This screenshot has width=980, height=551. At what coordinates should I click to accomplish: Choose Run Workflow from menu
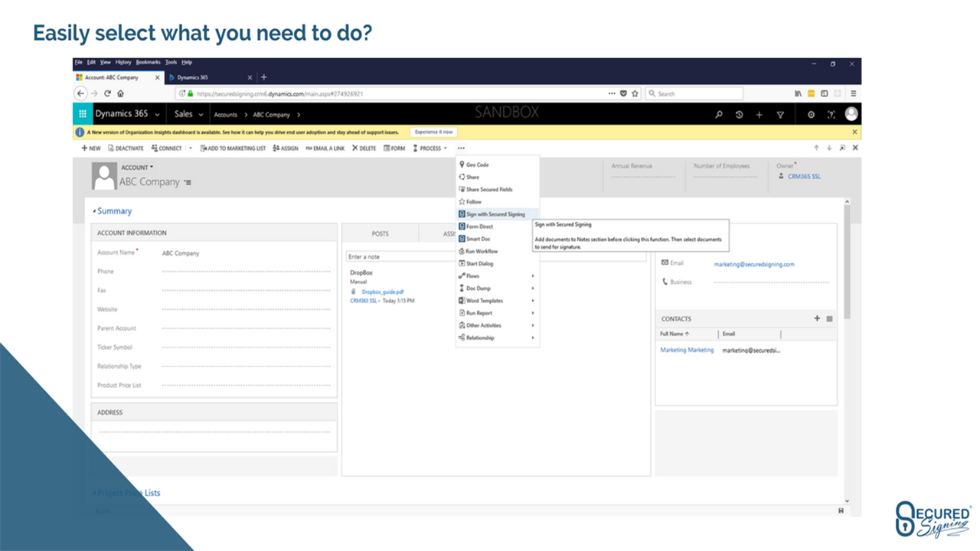point(498,251)
